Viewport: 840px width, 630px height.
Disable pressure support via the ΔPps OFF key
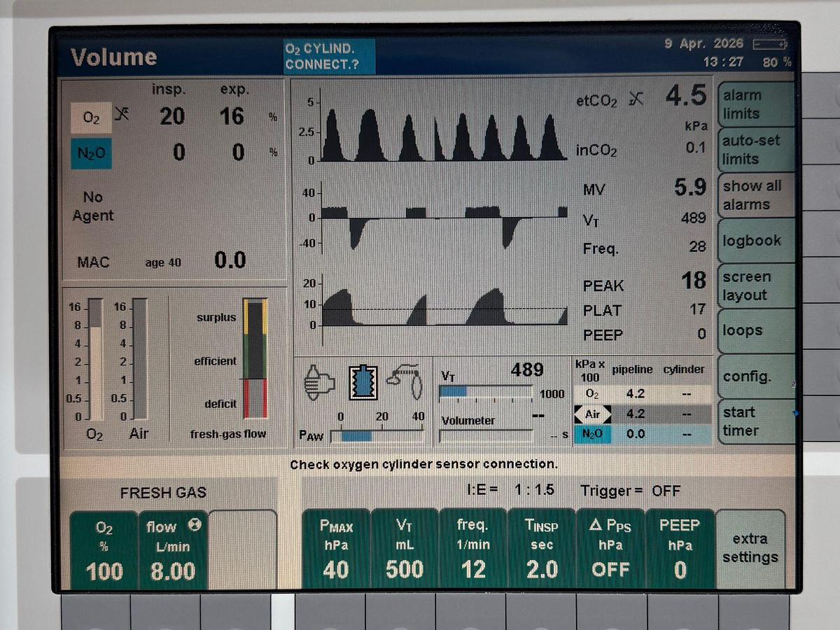[x=609, y=549]
